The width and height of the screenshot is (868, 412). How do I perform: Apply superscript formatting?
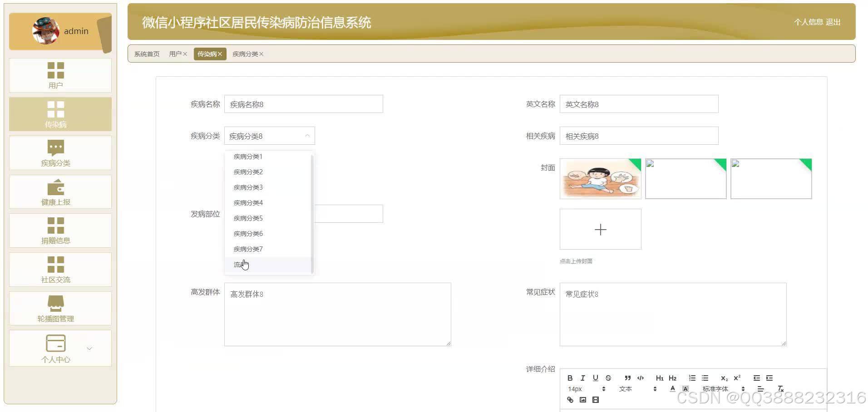point(737,378)
